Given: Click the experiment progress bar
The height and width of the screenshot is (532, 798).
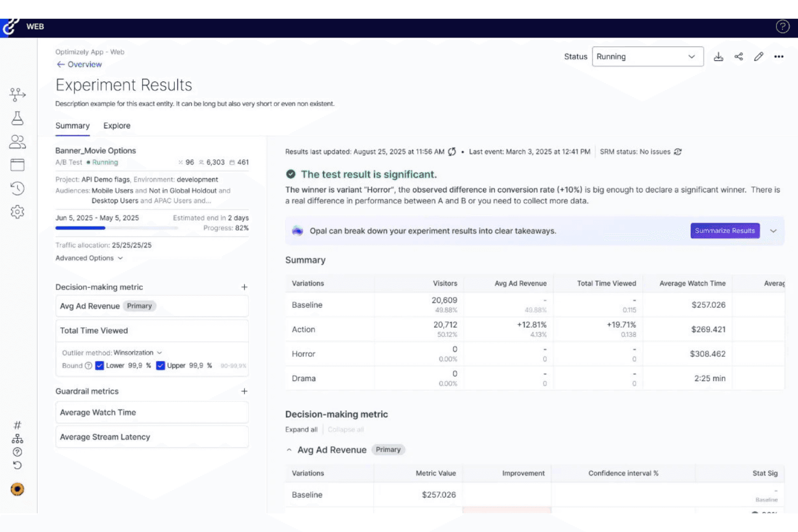Looking at the screenshot, I should 116,228.
